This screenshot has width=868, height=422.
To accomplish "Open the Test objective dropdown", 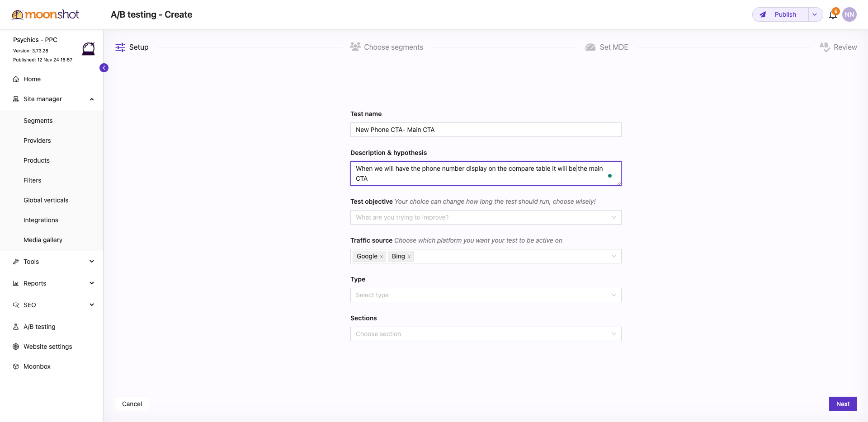I will pos(486,217).
